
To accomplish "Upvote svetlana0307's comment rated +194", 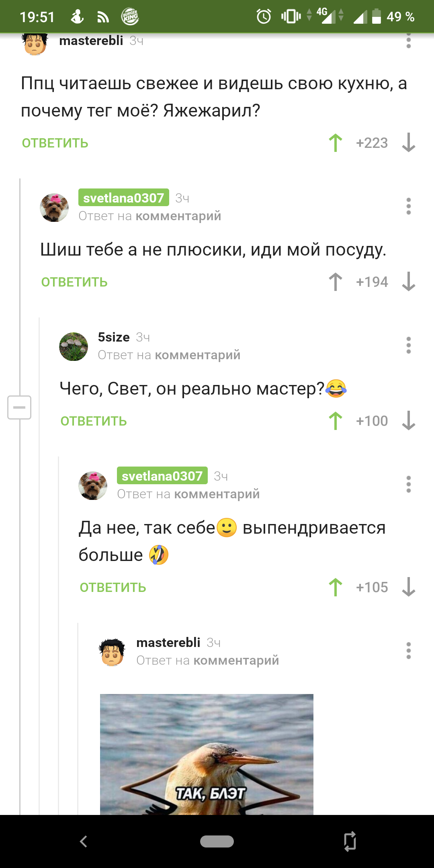I will click(x=336, y=282).
